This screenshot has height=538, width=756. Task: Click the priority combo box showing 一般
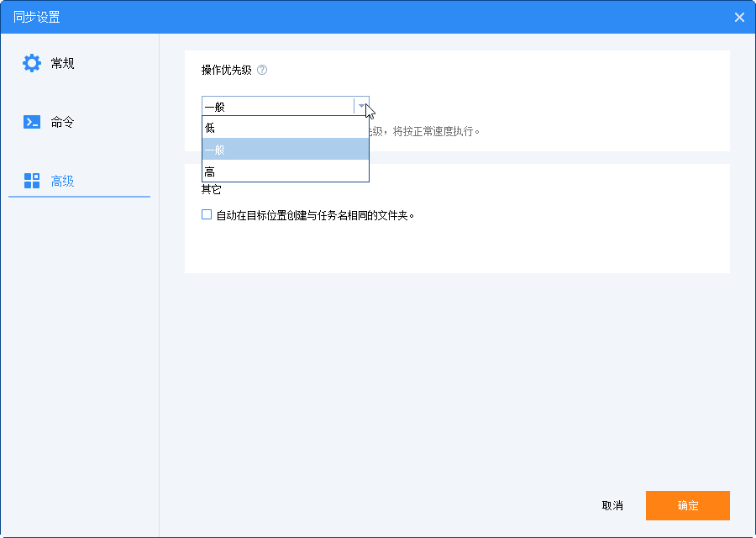click(277, 106)
